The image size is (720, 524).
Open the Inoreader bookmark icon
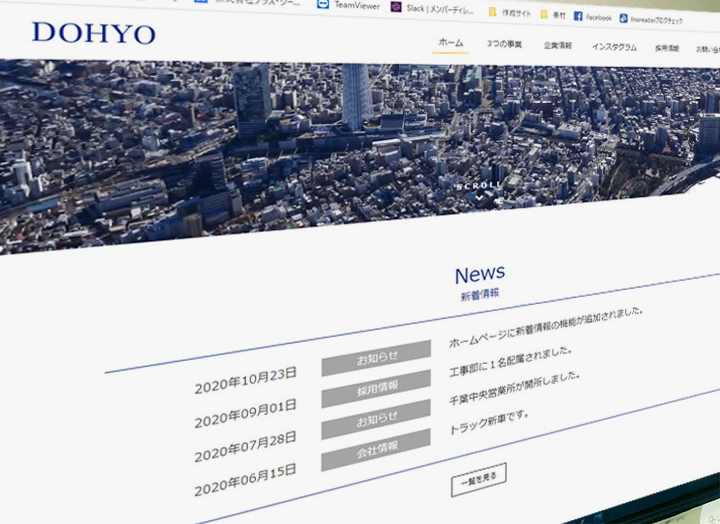click(624, 18)
